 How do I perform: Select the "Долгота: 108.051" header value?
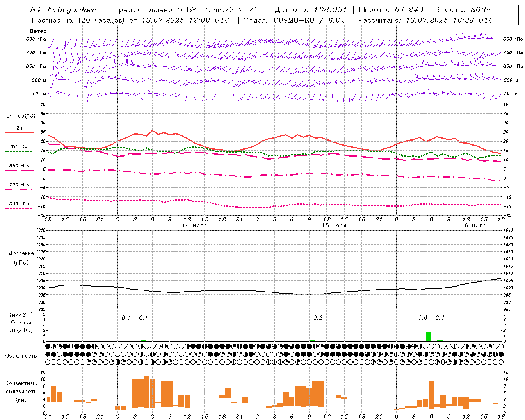[311, 10]
